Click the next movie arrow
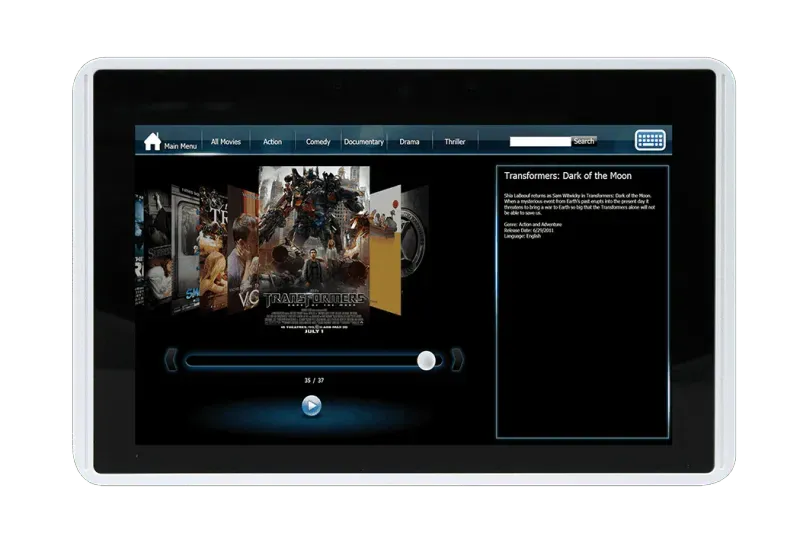The image size is (800, 533). coord(457,360)
